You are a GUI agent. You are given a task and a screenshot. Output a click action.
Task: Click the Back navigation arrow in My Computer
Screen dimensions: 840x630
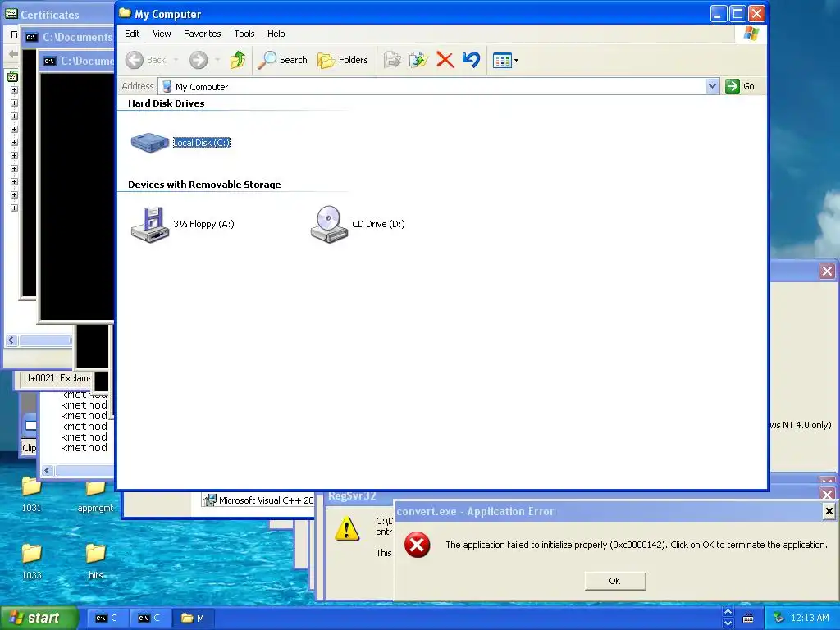(x=135, y=60)
